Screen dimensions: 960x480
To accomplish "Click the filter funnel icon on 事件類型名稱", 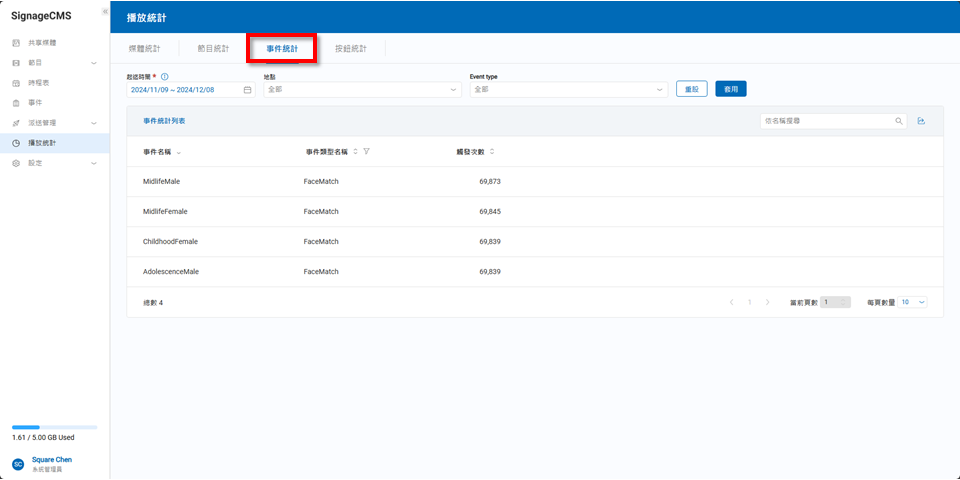I will (x=367, y=151).
